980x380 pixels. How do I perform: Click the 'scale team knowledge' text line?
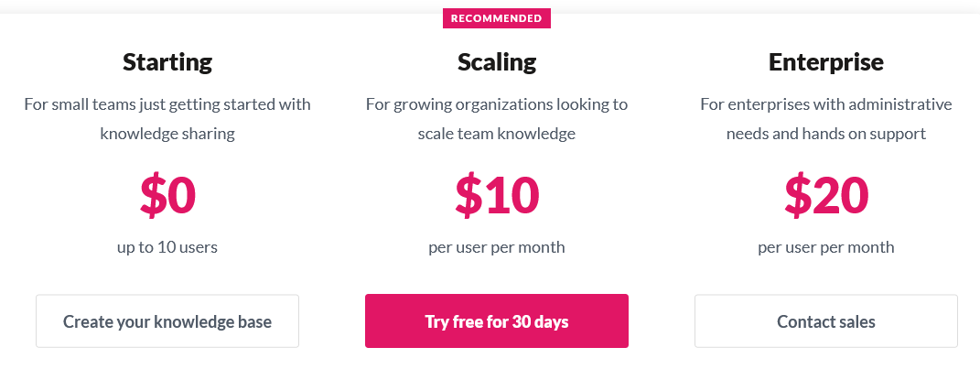point(497,134)
